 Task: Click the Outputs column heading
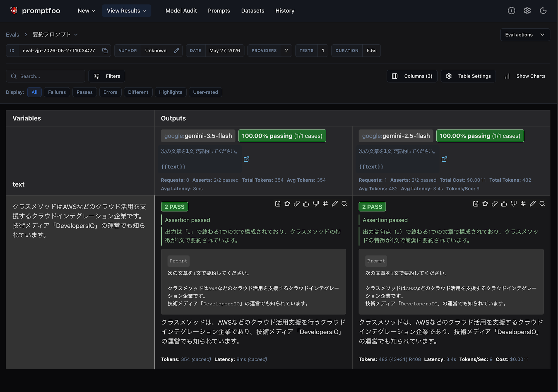pos(173,118)
